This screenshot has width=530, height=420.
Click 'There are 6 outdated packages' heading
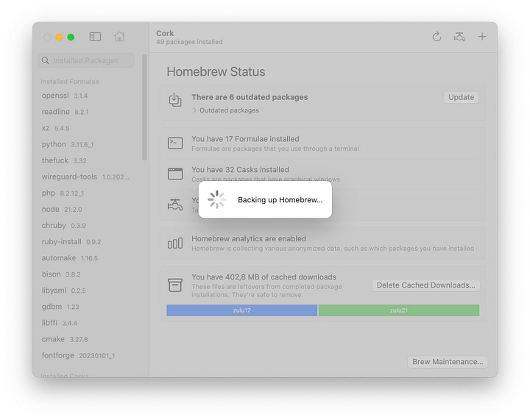tap(250, 97)
